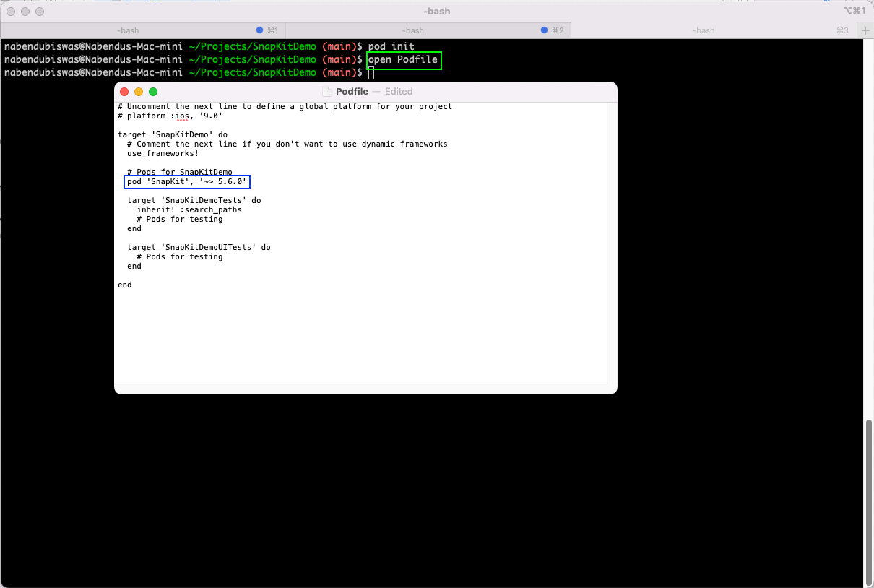Close the Podfile editor window

(x=124, y=92)
